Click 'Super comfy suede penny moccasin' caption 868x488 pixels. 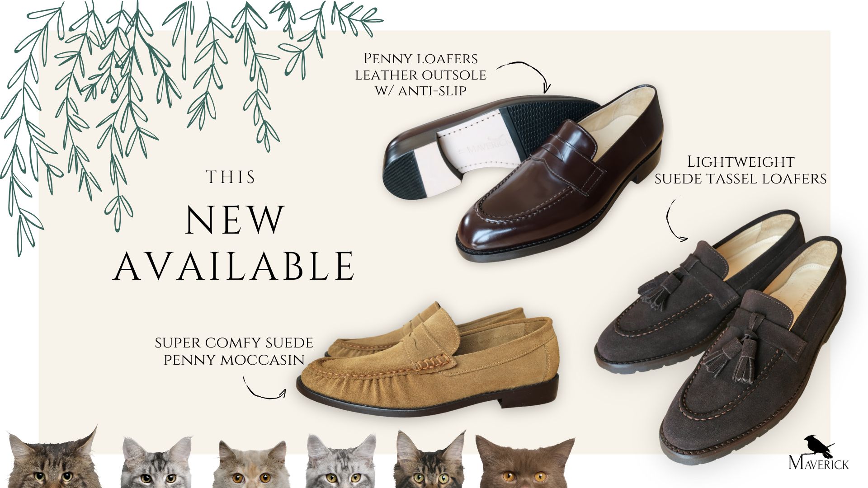coord(234,351)
